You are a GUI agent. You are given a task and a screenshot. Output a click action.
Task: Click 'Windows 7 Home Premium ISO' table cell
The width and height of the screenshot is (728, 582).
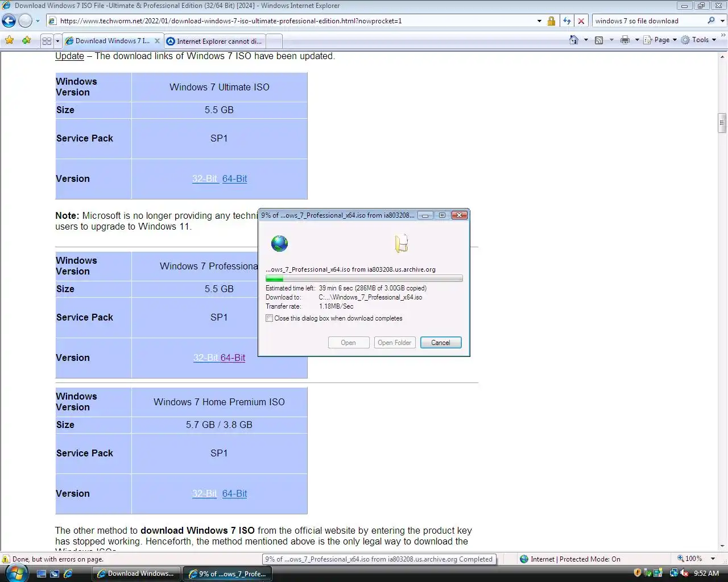pos(219,402)
